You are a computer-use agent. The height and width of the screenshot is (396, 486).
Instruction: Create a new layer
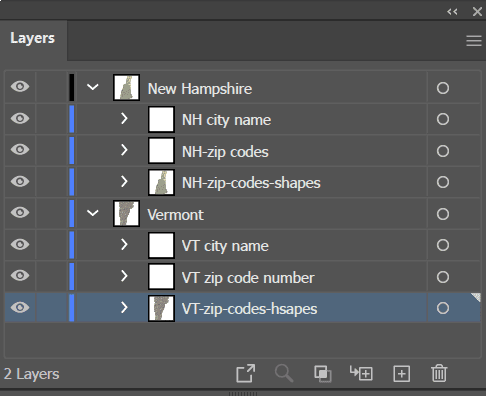tap(402, 374)
